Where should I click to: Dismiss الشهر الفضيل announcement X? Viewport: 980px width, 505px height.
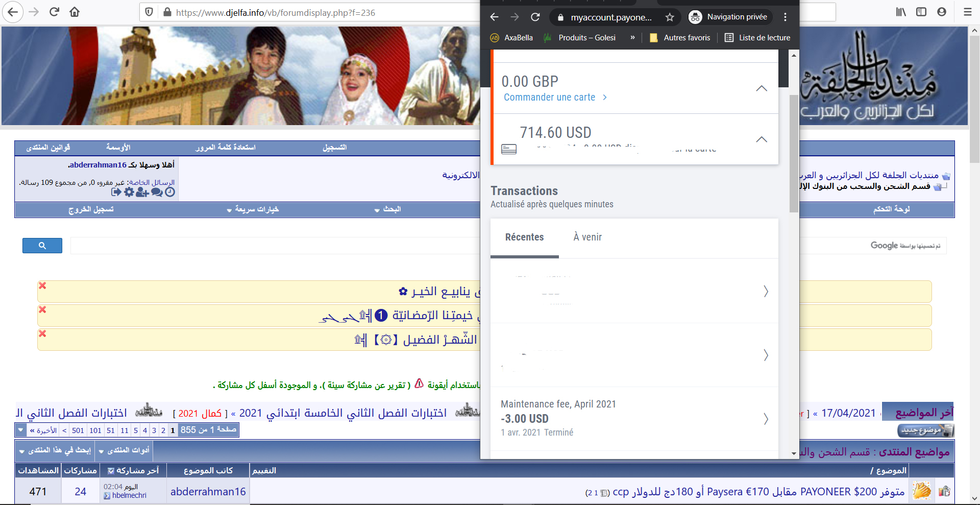pos(42,333)
